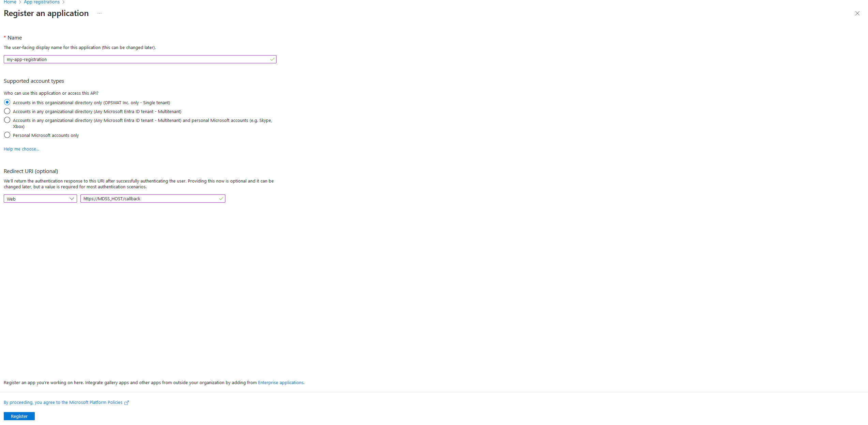Screen dimensions: 868x425
Task: Open Enterprise applications link
Action: pos(281,382)
